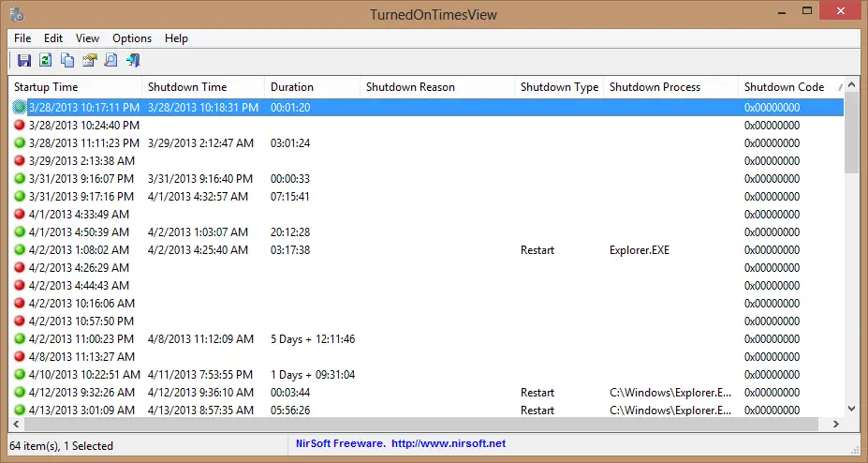Sort by Startup Time column header

point(75,87)
